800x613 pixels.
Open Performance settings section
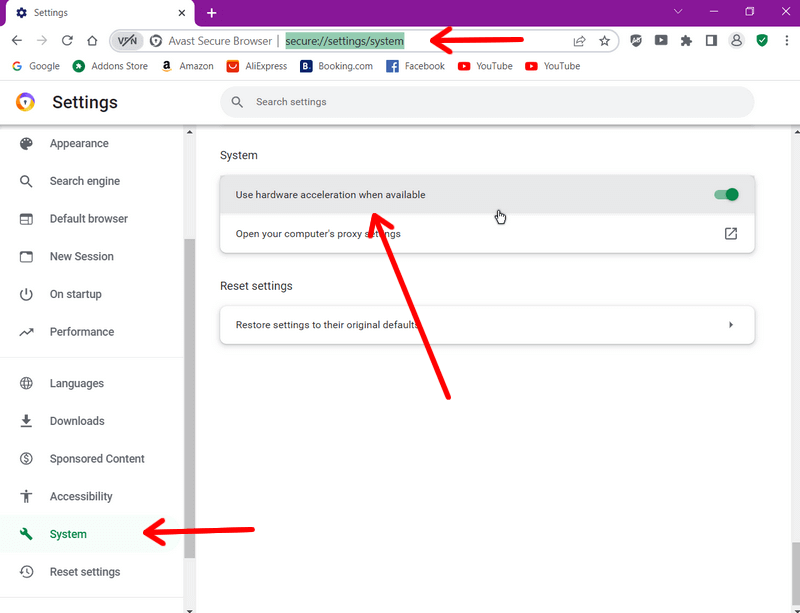[x=82, y=332]
